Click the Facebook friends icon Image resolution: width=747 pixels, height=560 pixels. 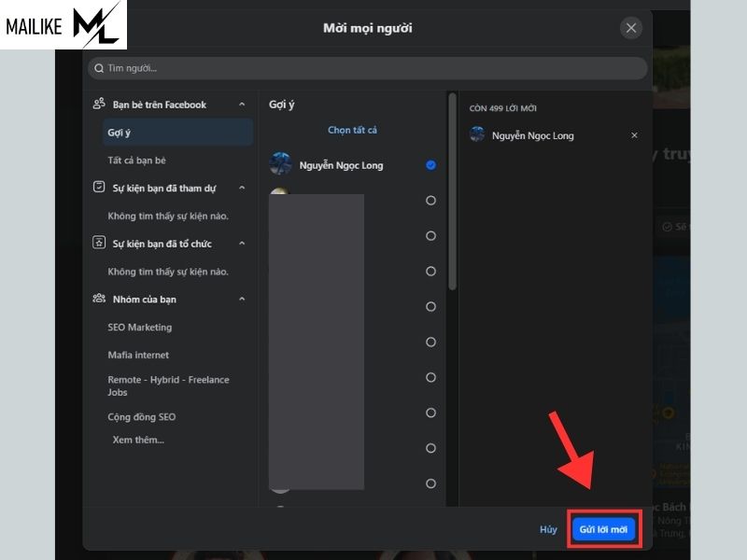tap(99, 104)
